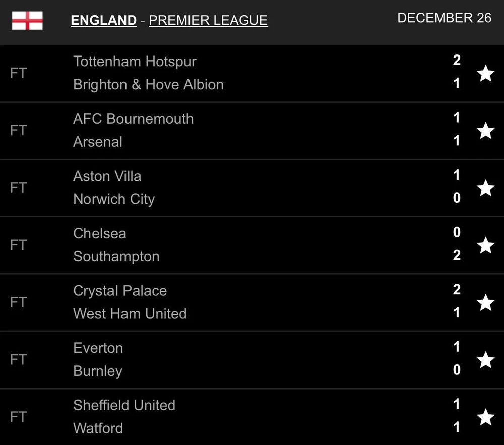This screenshot has width=504, height=445.
Task: Select Watford team name
Action: (x=98, y=428)
